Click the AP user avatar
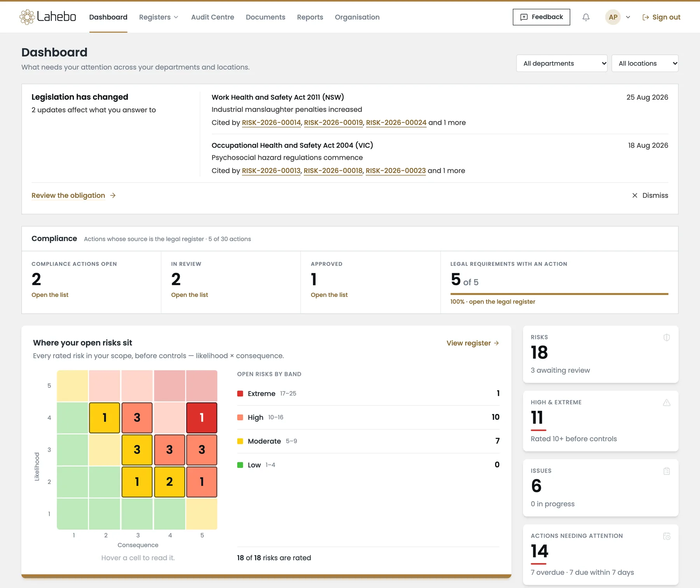The height and width of the screenshot is (588, 700). (x=613, y=17)
